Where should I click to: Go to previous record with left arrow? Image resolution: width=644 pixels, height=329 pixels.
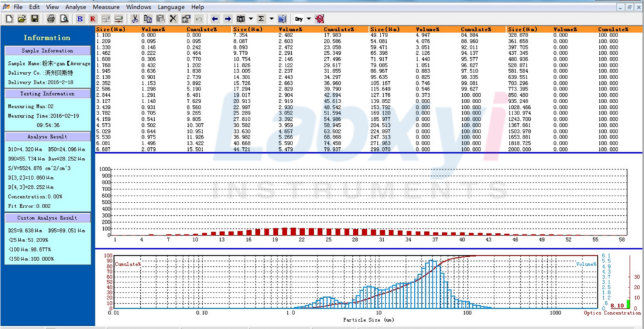215,19
